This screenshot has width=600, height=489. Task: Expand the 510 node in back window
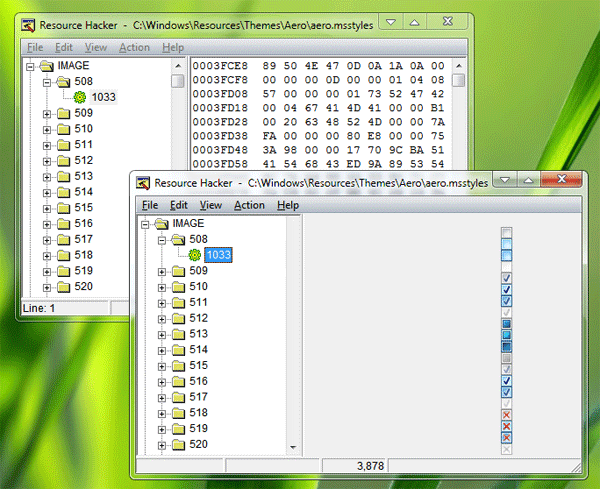[47, 130]
